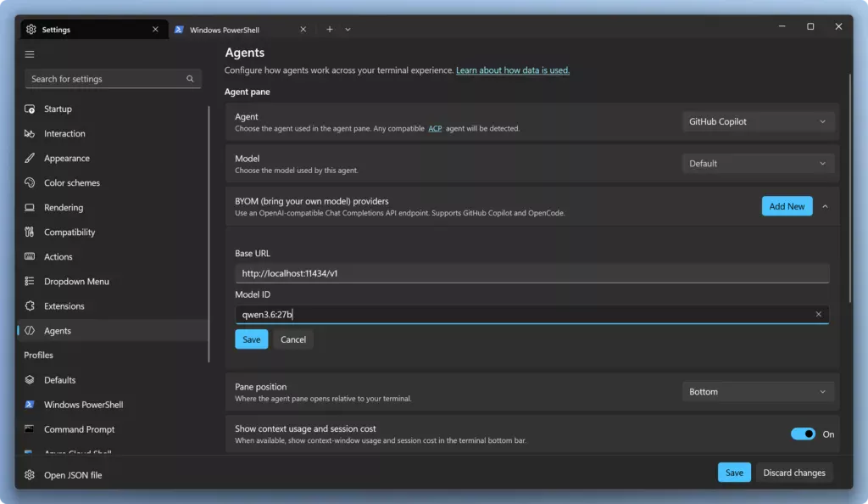Open the Model Default dropdown
The width and height of the screenshot is (868, 504).
(758, 164)
